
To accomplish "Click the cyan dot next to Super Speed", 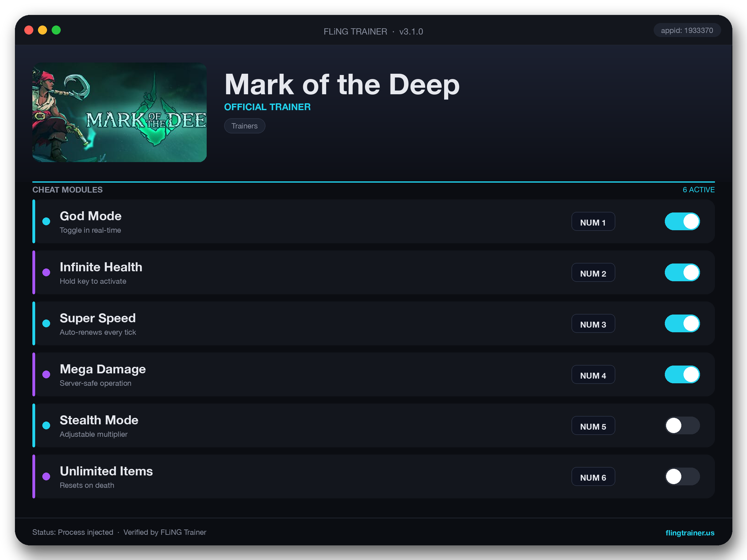I will 46,323.
